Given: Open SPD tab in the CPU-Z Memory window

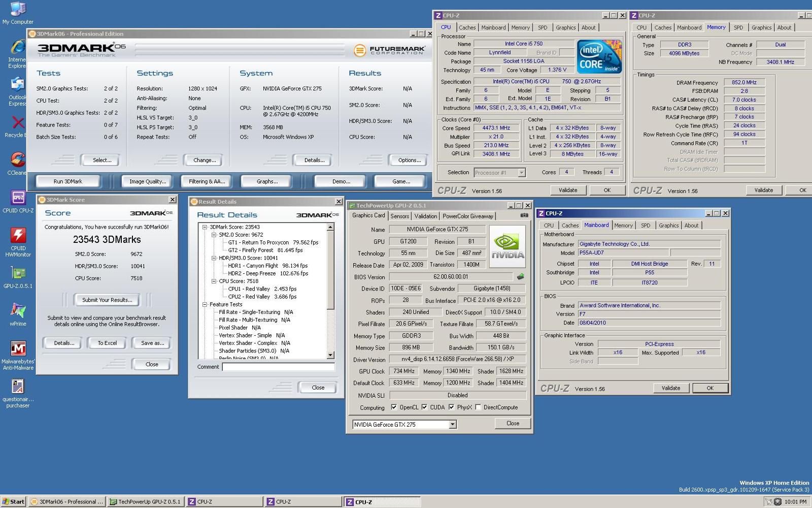Looking at the screenshot, I should click(x=738, y=28).
